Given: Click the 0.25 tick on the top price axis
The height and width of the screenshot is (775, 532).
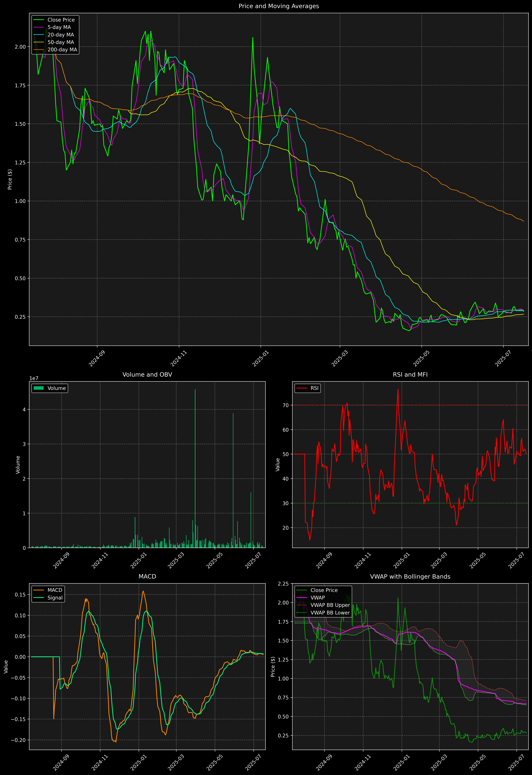Looking at the screenshot, I should 20,317.
